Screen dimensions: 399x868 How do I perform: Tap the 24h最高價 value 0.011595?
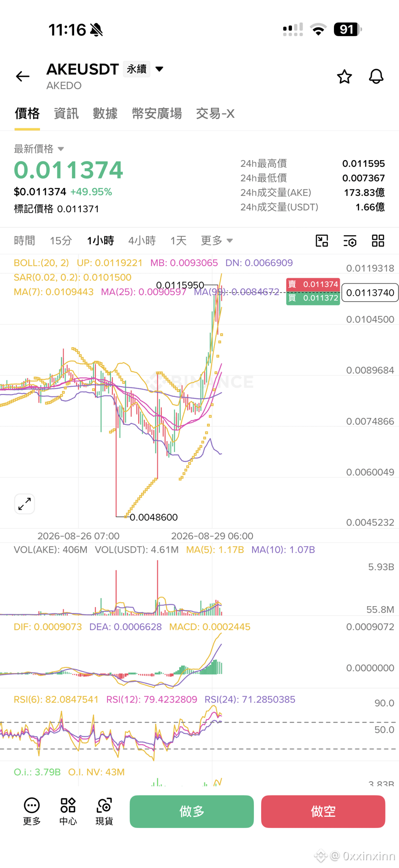[363, 163]
